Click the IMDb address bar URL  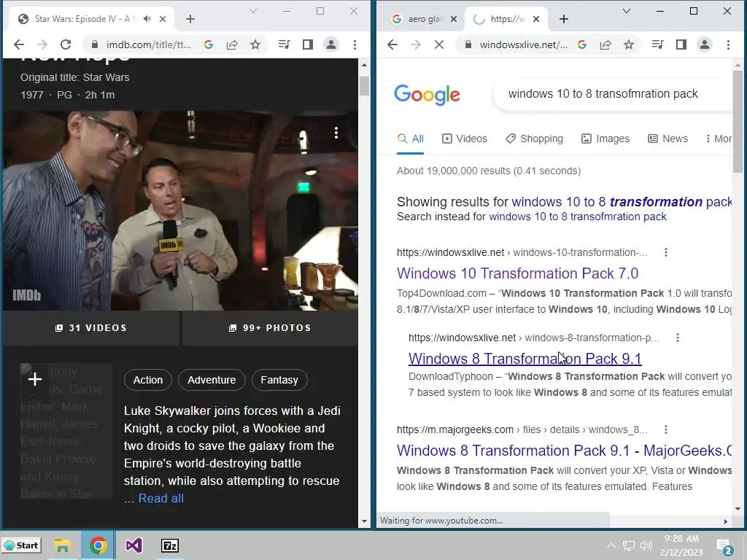point(148,44)
